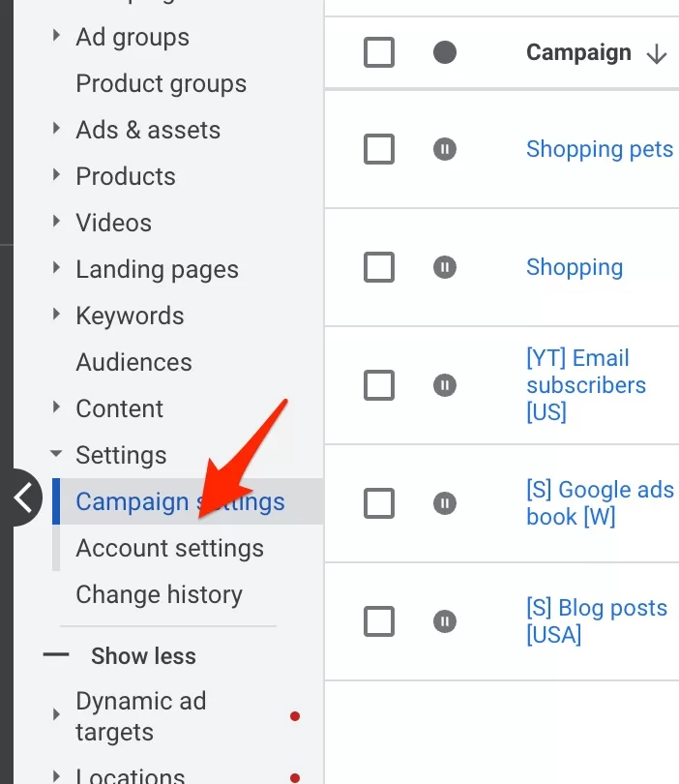The width and height of the screenshot is (679, 784).
Task: Expand the Ad groups section arrow
Action: tap(56, 36)
